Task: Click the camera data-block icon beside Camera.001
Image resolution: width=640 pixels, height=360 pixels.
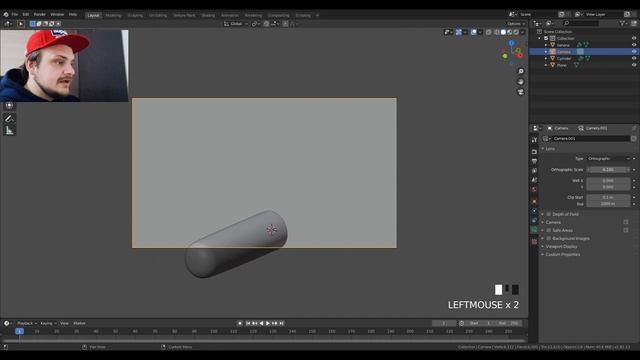Action: tap(546, 139)
